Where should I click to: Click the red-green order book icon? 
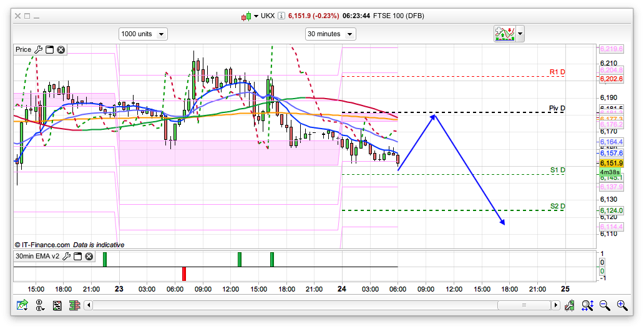(x=74, y=305)
